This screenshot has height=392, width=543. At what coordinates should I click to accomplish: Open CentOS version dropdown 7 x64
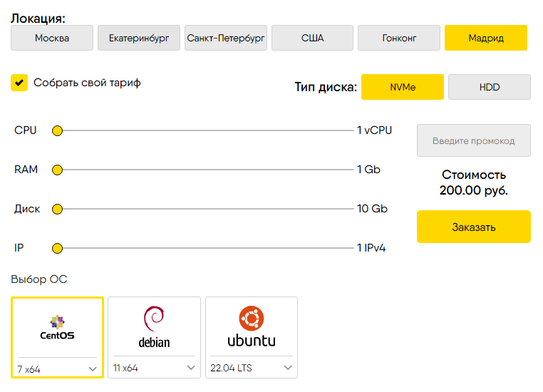pos(57,368)
